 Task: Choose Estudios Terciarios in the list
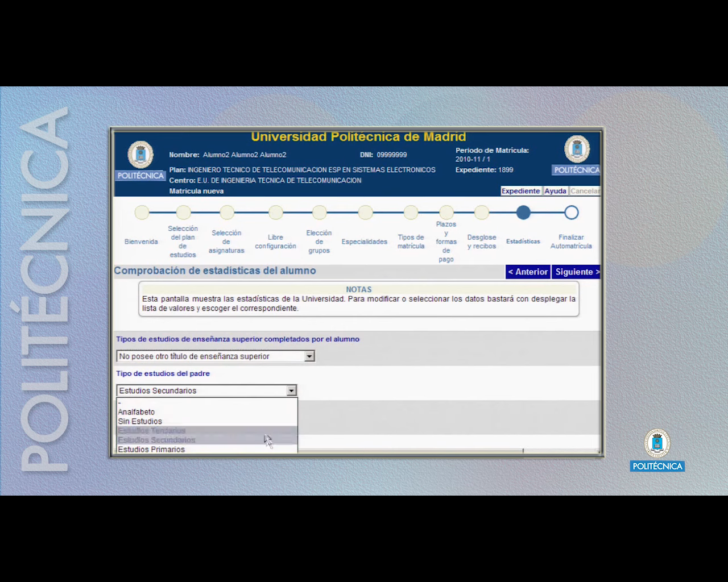tap(207, 431)
